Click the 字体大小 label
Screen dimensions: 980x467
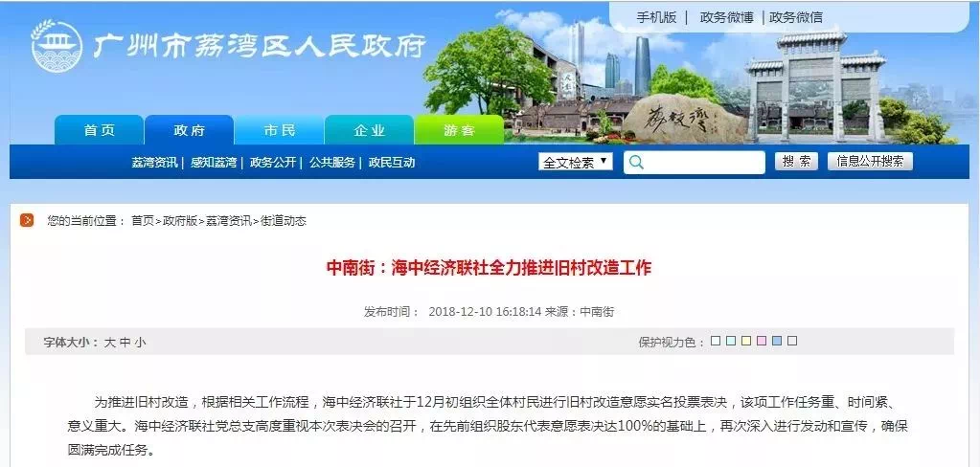71,343
